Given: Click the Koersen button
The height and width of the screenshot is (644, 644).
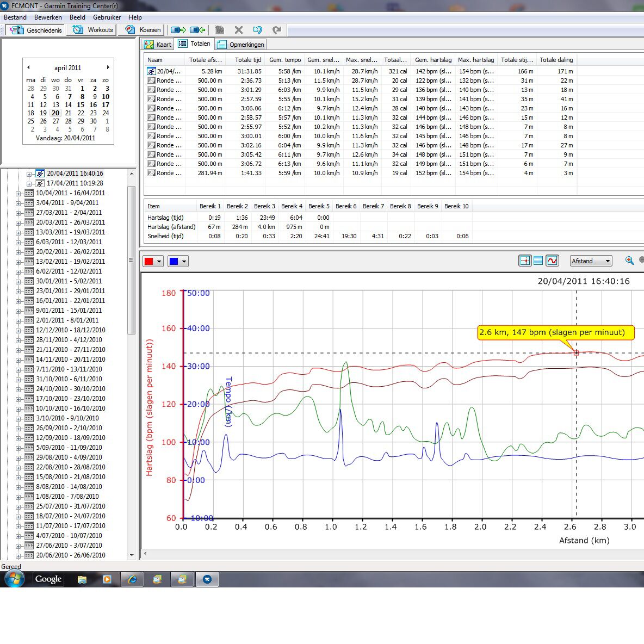Looking at the screenshot, I should (x=144, y=30).
